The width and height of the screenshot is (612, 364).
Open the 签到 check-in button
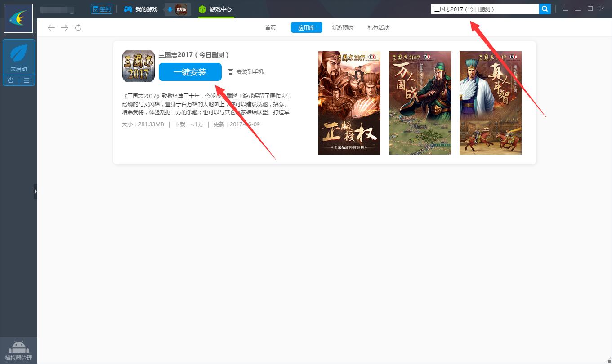[x=101, y=9]
